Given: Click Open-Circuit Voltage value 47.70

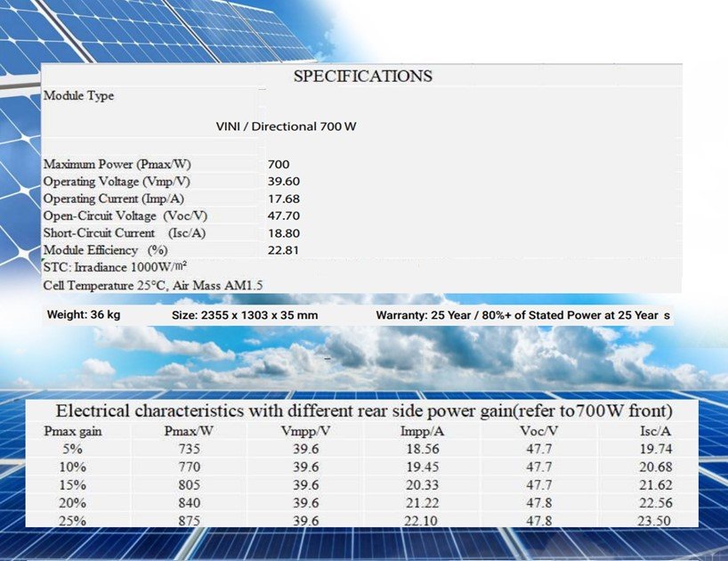Looking at the screenshot, I should (284, 216).
